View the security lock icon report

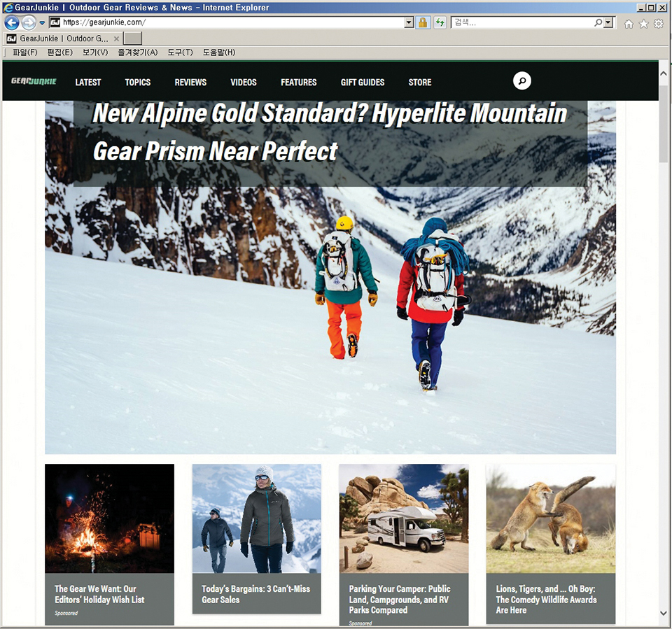(423, 22)
